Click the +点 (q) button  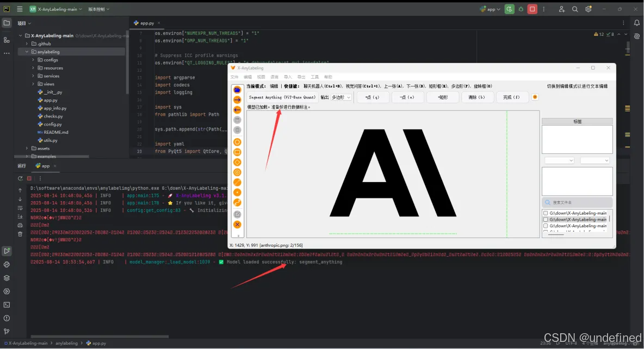click(372, 97)
